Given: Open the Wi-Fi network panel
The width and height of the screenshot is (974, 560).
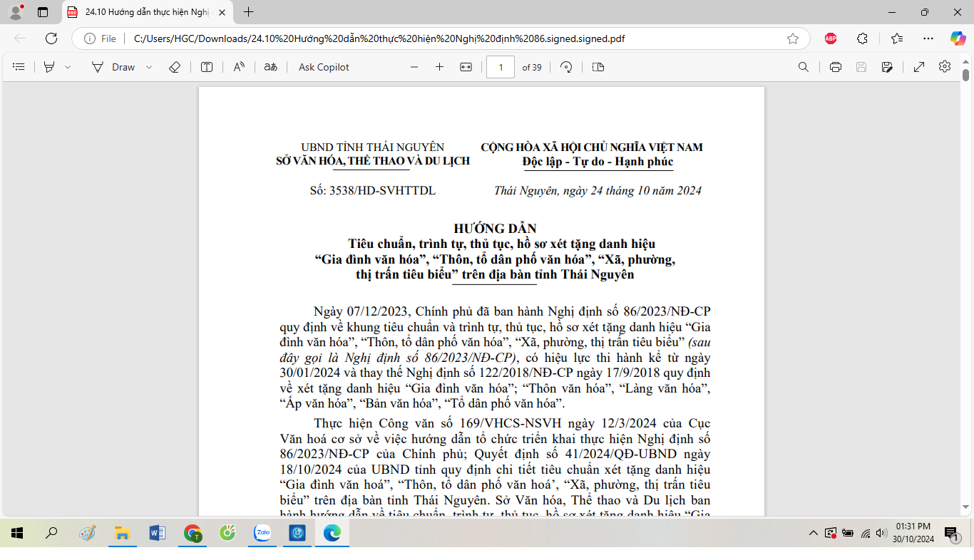Looking at the screenshot, I should click(x=865, y=533).
